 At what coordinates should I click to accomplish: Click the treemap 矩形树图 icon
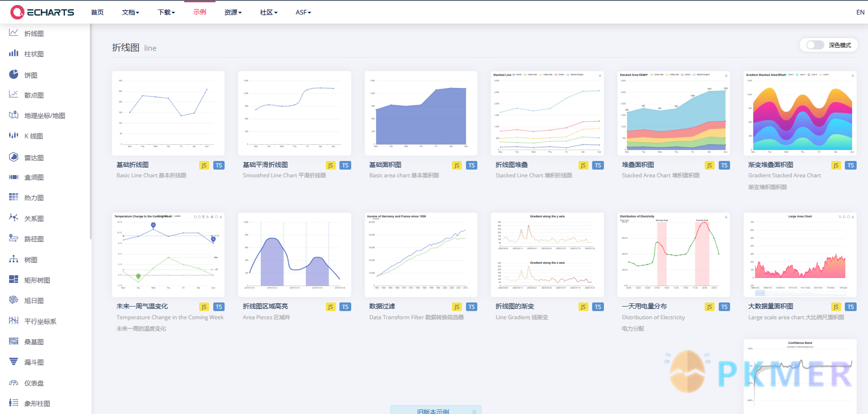coord(14,279)
